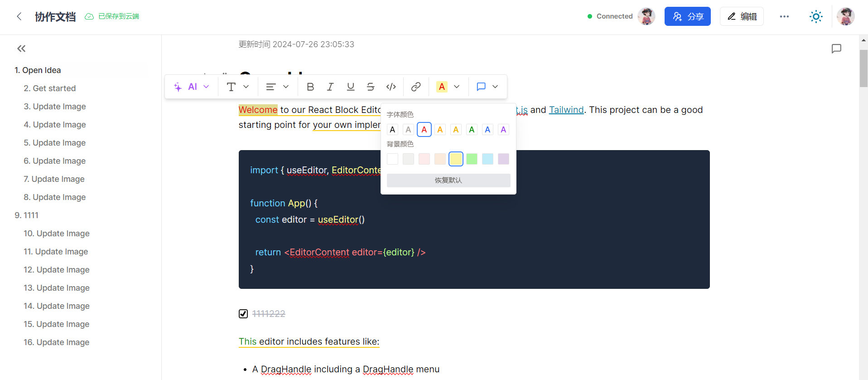Open the user avatar in the top right
868x380 pixels.
click(x=845, y=16)
